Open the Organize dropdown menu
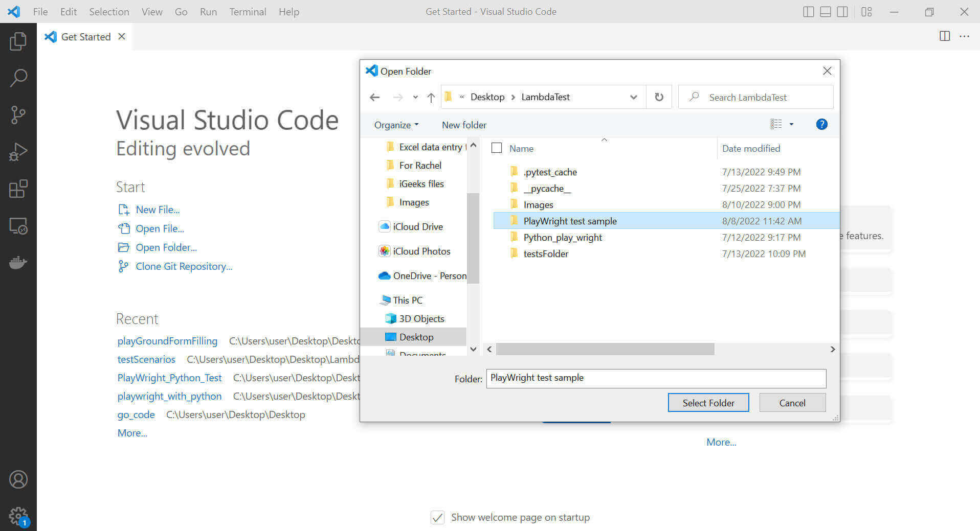Screen dimensions: 980x531 [x=394, y=125]
